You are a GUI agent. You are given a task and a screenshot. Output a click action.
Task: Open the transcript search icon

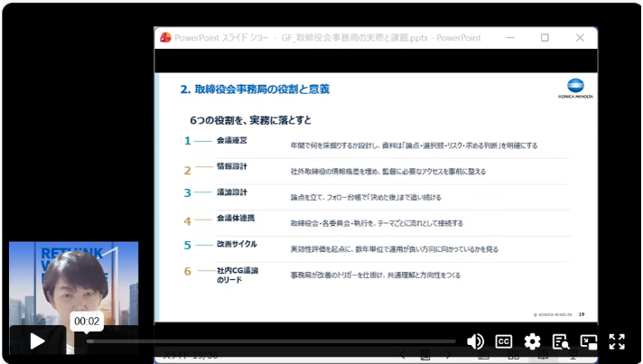[x=560, y=341]
